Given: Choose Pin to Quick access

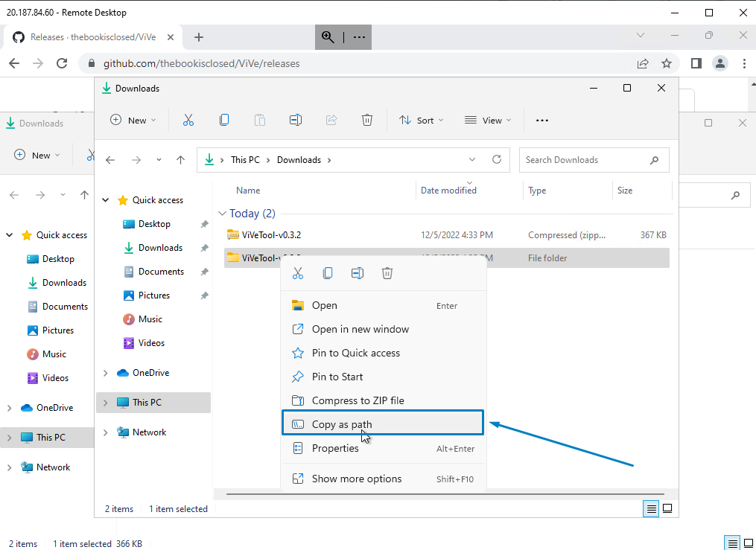Looking at the screenshot, I should pyautogui.click(x=384, y=353).
